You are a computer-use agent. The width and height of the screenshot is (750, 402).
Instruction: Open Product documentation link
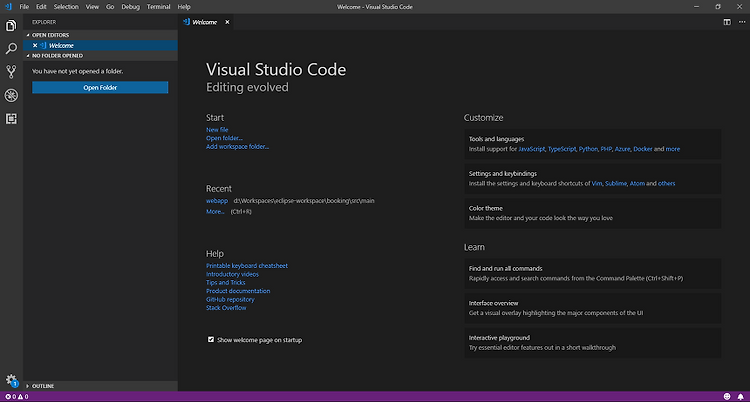238,291
